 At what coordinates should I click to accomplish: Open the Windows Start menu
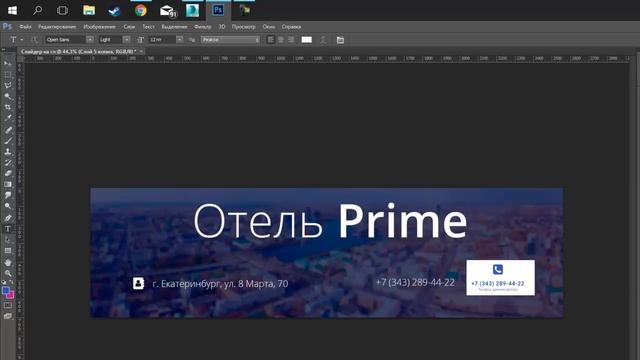click(13, 10)
